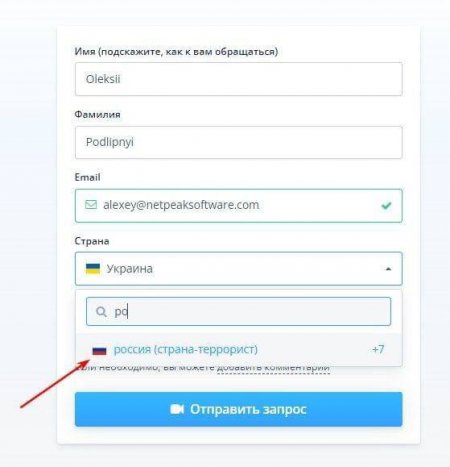Click the Отправить запрос button

coord(239,409)
